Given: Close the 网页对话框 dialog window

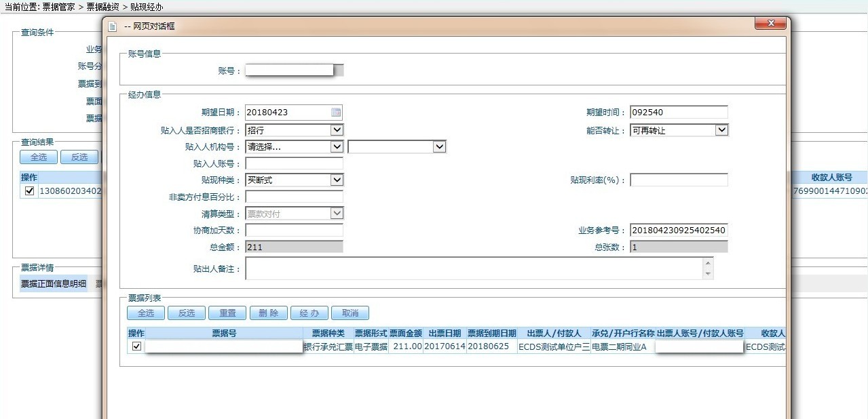Looking at the screenshot, I should 770,24.
